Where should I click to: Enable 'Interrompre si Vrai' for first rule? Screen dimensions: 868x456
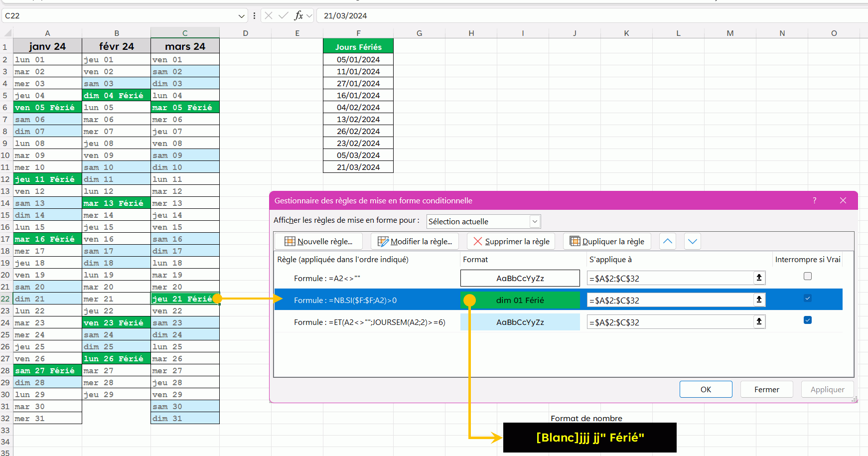tap(808, 276)
